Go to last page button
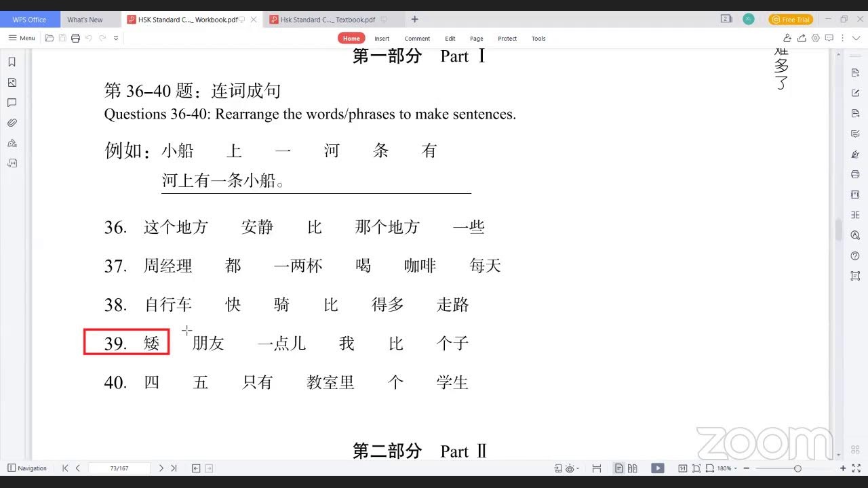Image resolution: width=868 pixels, height=488 pixels. pyautogui.click(x=174, y=468)
